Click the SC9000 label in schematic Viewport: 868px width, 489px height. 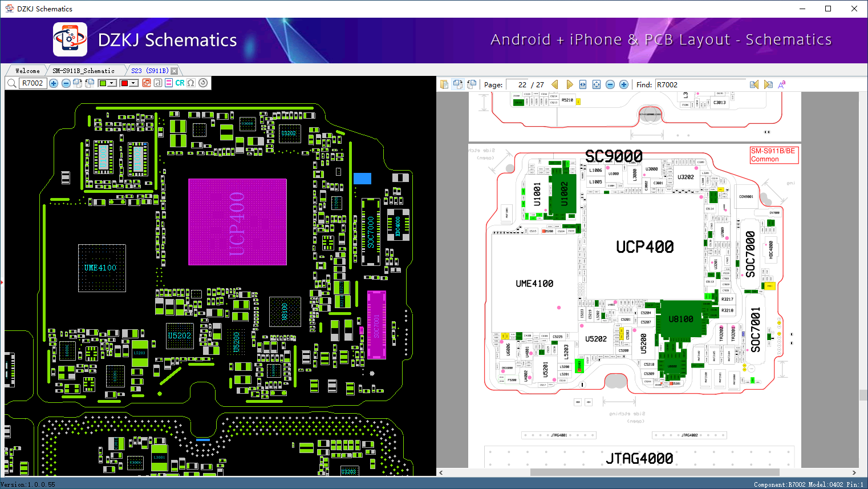(x=614, y=156)
